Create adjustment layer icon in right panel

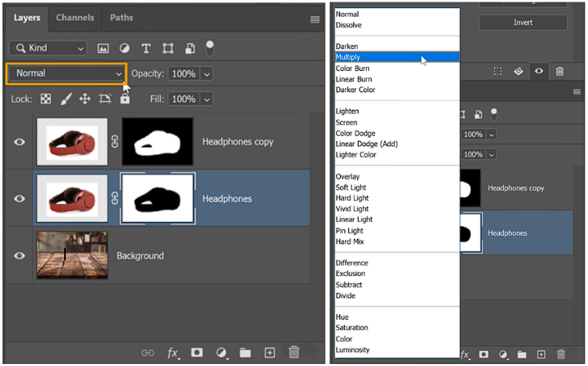click(x=503, y=354)
